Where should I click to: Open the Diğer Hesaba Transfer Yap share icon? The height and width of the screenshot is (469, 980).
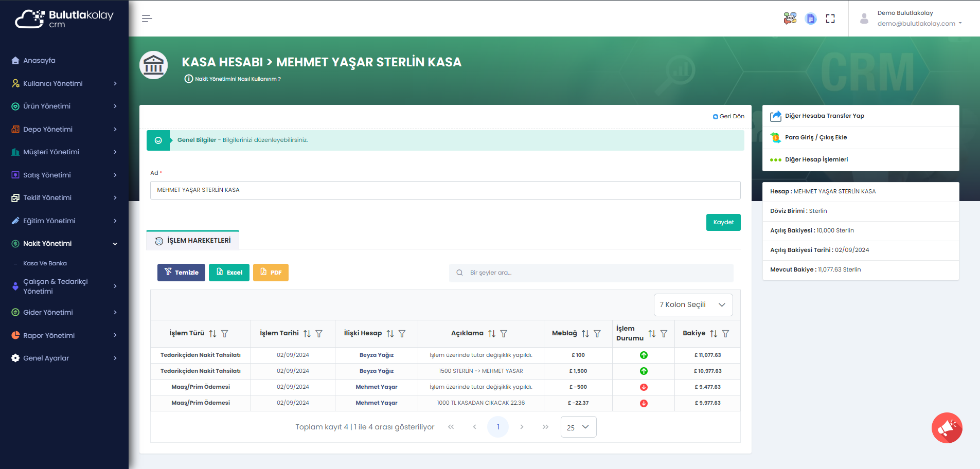tap(776, 116)
